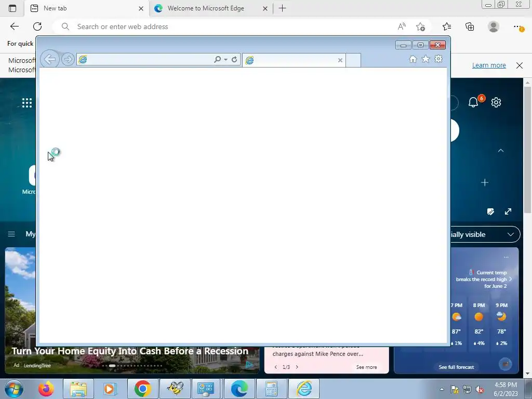Click Edge page vertical scrollbar
532x399 pixels.
(527, 150)
